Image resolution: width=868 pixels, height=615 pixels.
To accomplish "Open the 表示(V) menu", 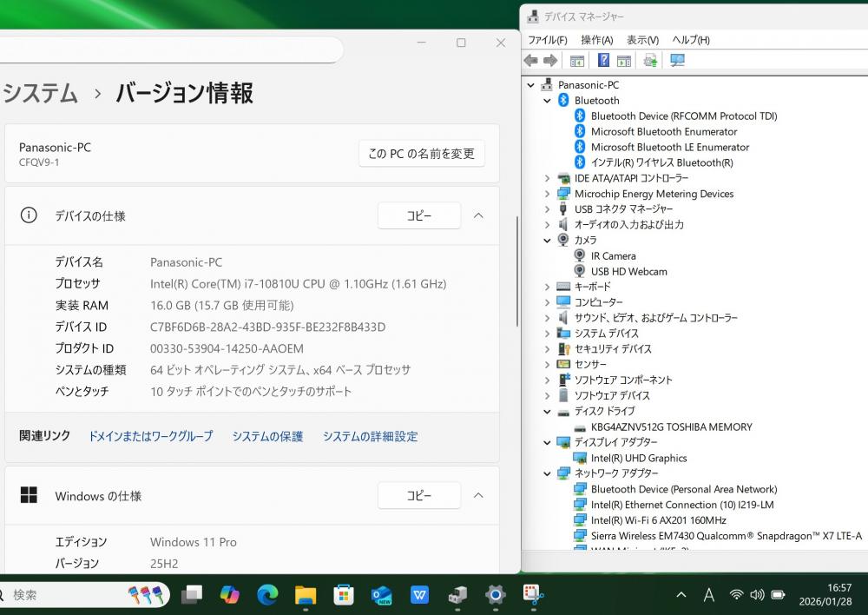I will (x=642, y=40).
